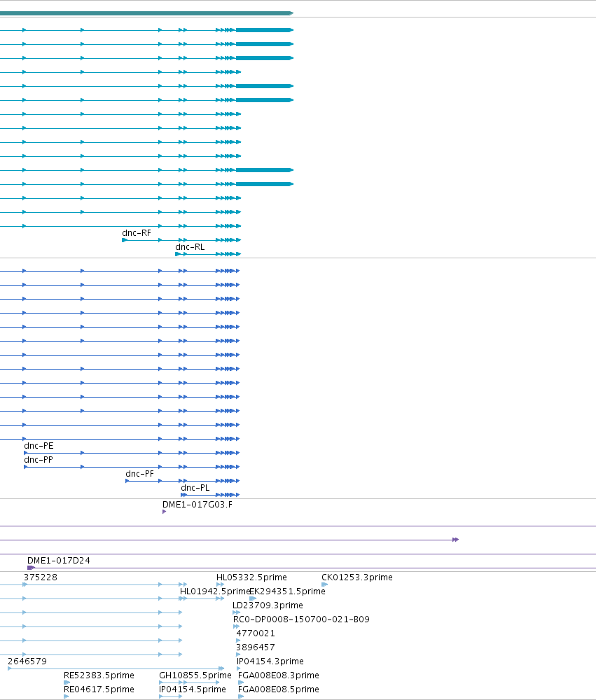Screen dimensions: 596x700
Task: Select EST label 375228
Action: tap(40, 577)
